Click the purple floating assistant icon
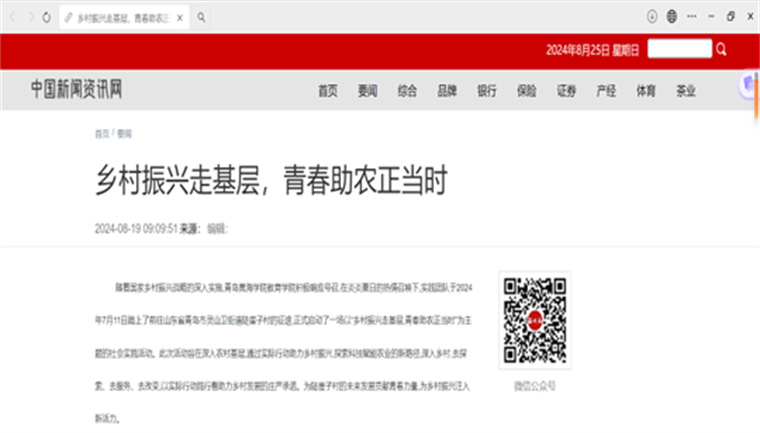Viewport: 760px width, 433px height. (x=749, y=87)
